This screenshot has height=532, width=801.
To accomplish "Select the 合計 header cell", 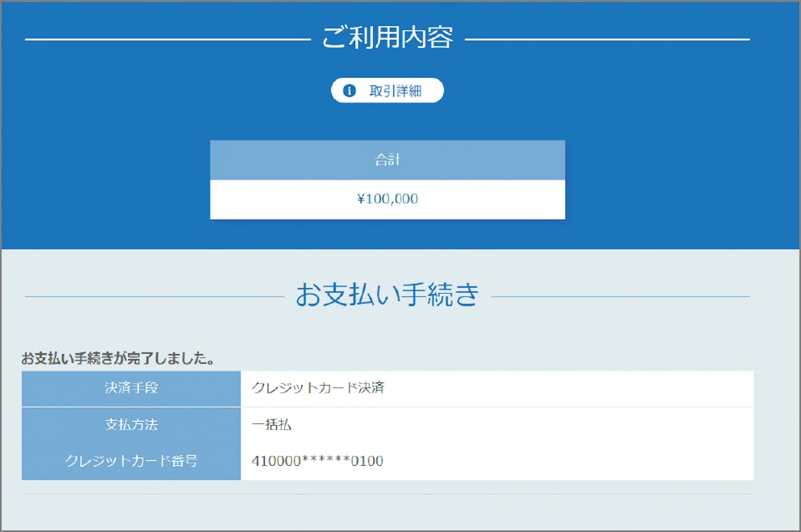I will tap(387, 160).
